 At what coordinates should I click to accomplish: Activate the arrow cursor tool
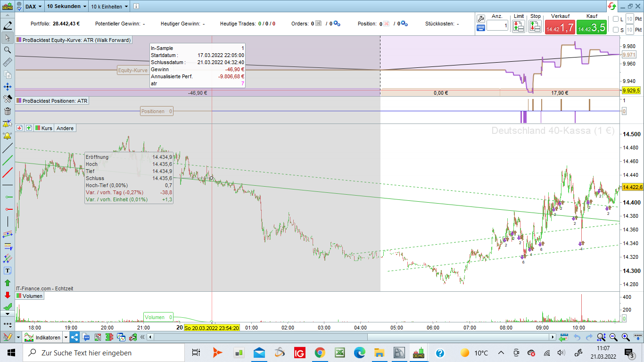click(x=8, y=38)
